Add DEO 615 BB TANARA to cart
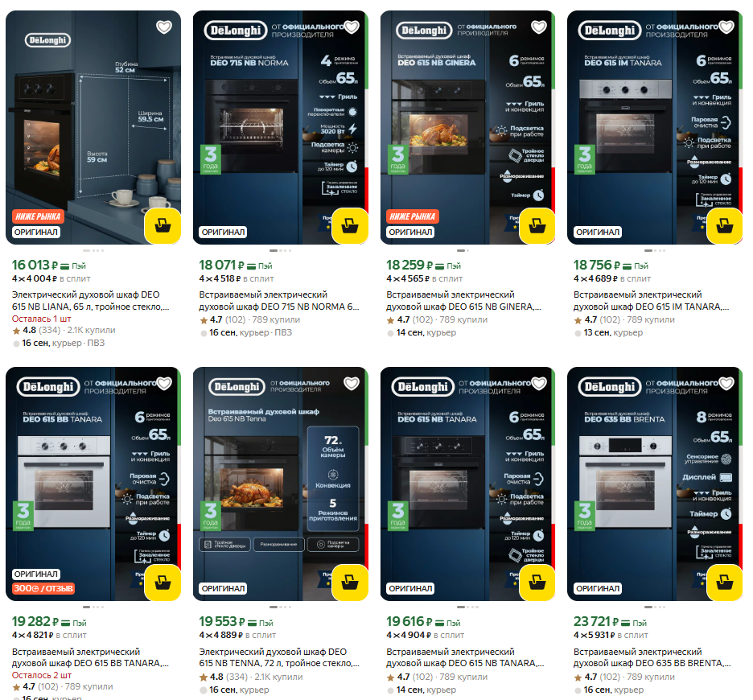 click(163, 583)
